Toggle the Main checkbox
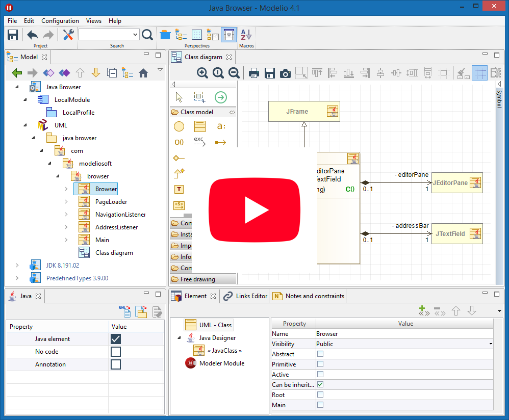Screen dimensions: 509x420 (x=320, y=405)
